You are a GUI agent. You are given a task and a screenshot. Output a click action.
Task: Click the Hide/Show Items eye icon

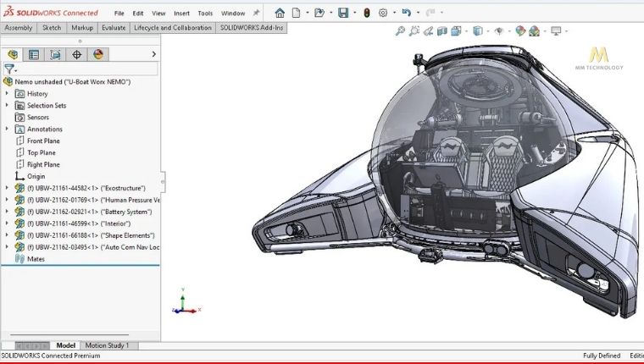499,31
